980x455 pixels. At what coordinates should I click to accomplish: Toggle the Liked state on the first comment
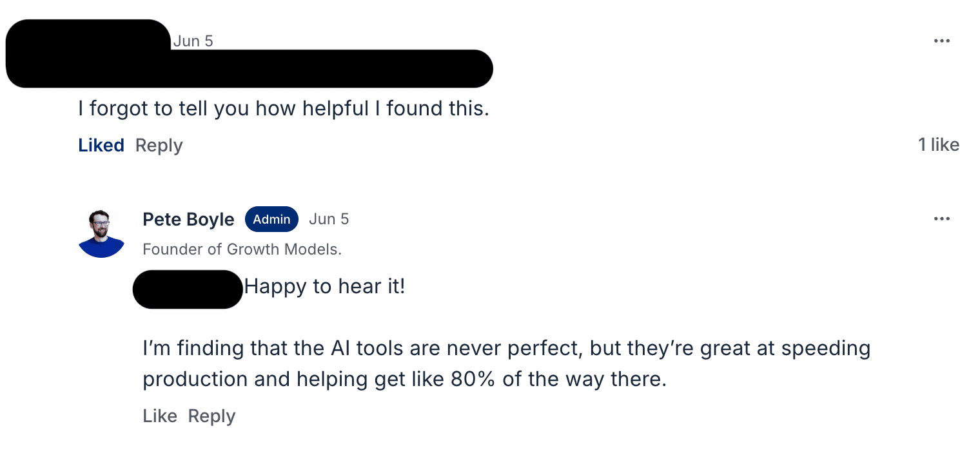101,145
